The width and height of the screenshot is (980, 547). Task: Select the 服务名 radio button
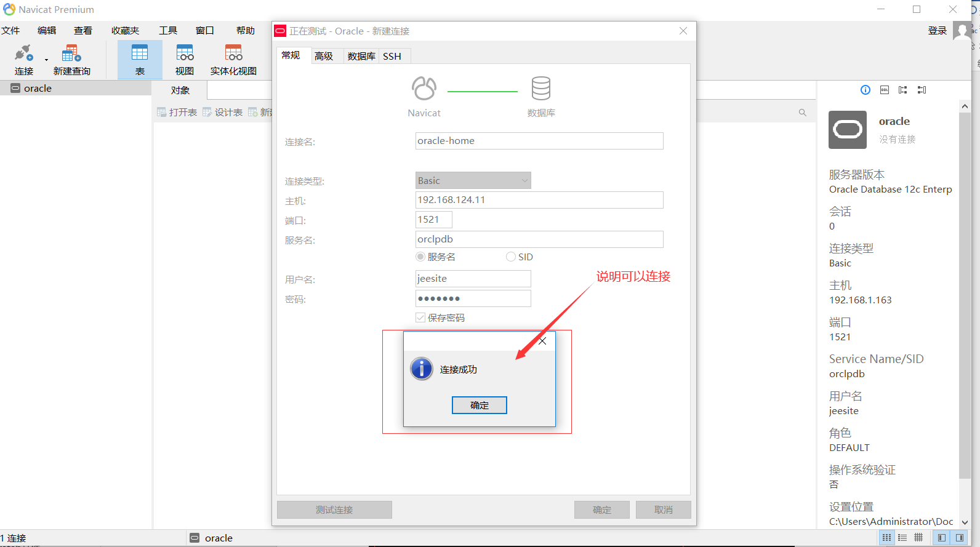420,257
